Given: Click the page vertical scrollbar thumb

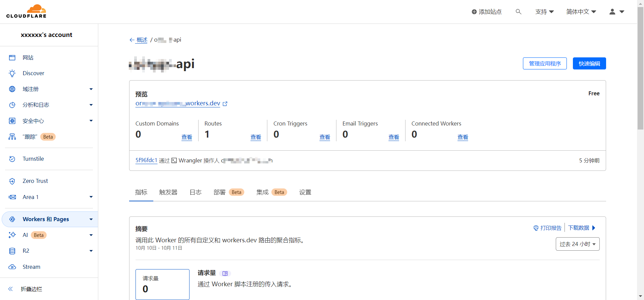Looking at the screenshot, I should (641, 68).
